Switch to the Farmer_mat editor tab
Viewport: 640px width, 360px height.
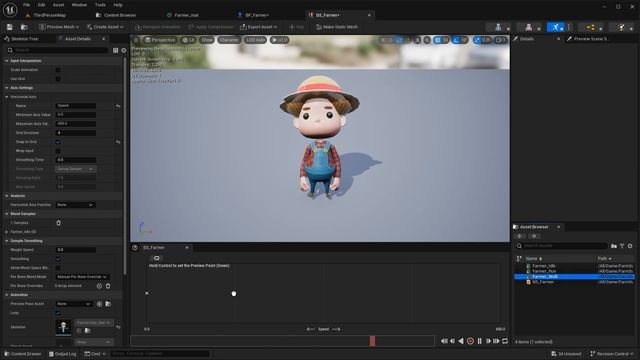click(186, 15)
